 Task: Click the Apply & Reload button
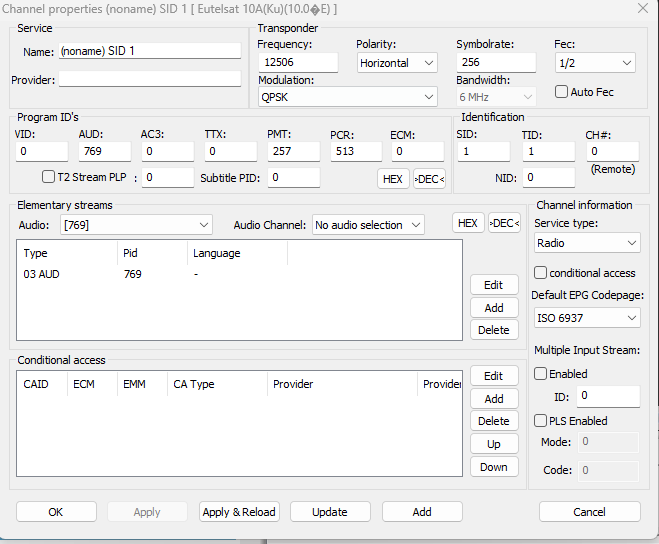click(239, 512)
